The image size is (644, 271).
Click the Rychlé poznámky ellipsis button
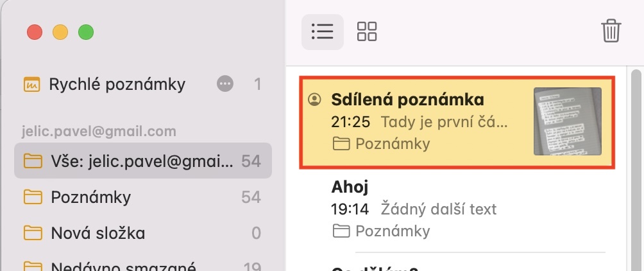(225, 84)
